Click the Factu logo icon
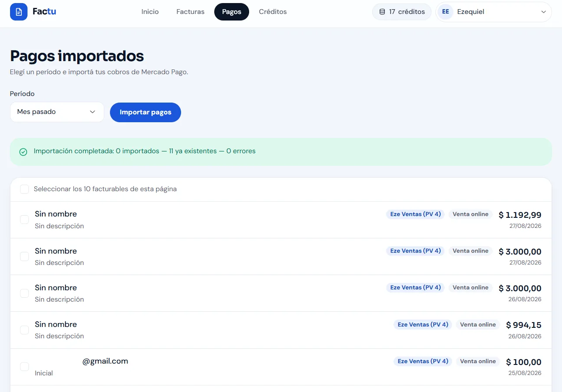 tap(19, 12)
